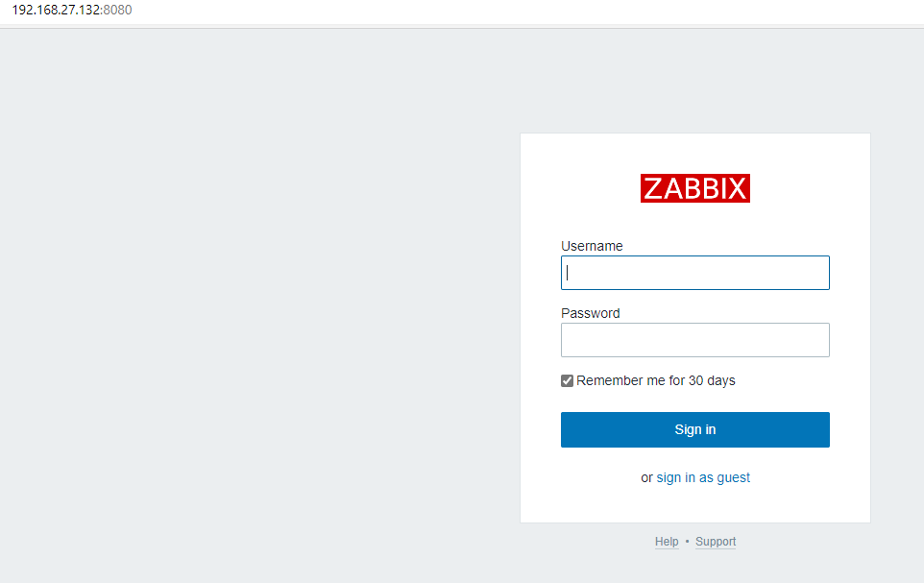Focus the Username input field

tap(694, 273)
